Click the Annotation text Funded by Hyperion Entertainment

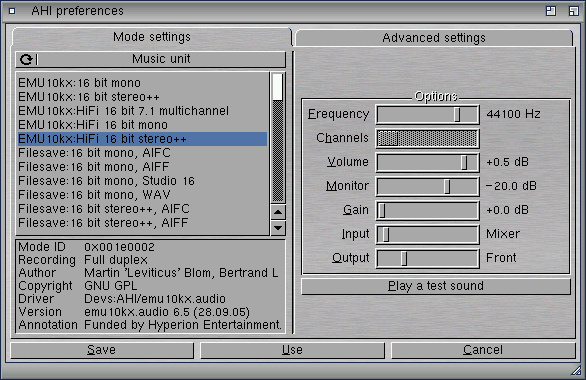point(183,325)
